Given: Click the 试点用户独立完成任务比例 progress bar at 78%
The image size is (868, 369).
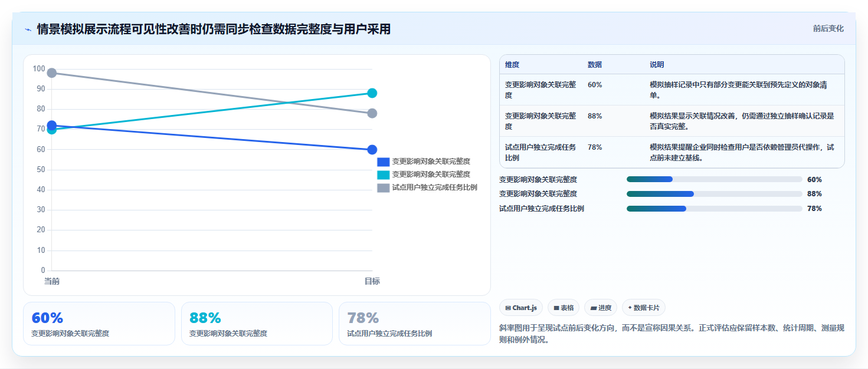Looking at the screenshot, I should (714, 209).
